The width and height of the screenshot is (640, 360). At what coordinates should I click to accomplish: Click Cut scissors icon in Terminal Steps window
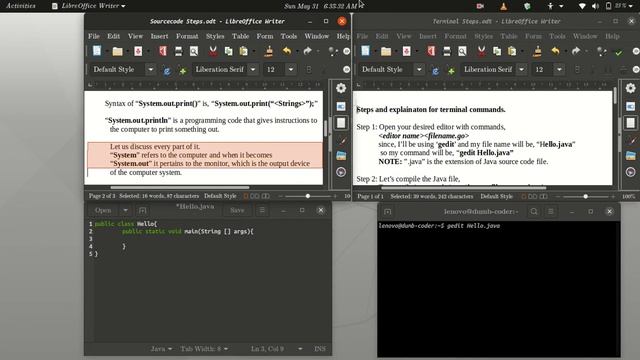pyautogui.click(x=481, y=51)
